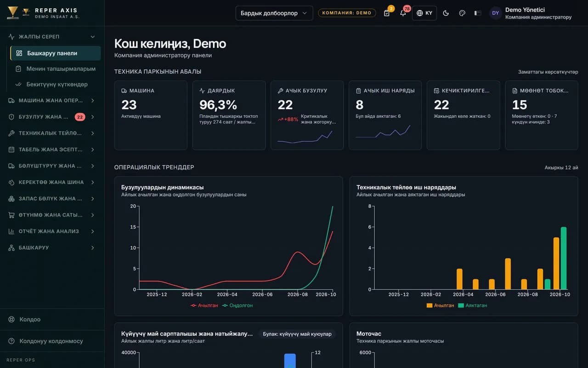This screenshot has height=368, width=588.
Task: Click the wrench icon for ТЕХНИКАЛЫК ТЕЙЛӨӨ
Action: point(11,133)
